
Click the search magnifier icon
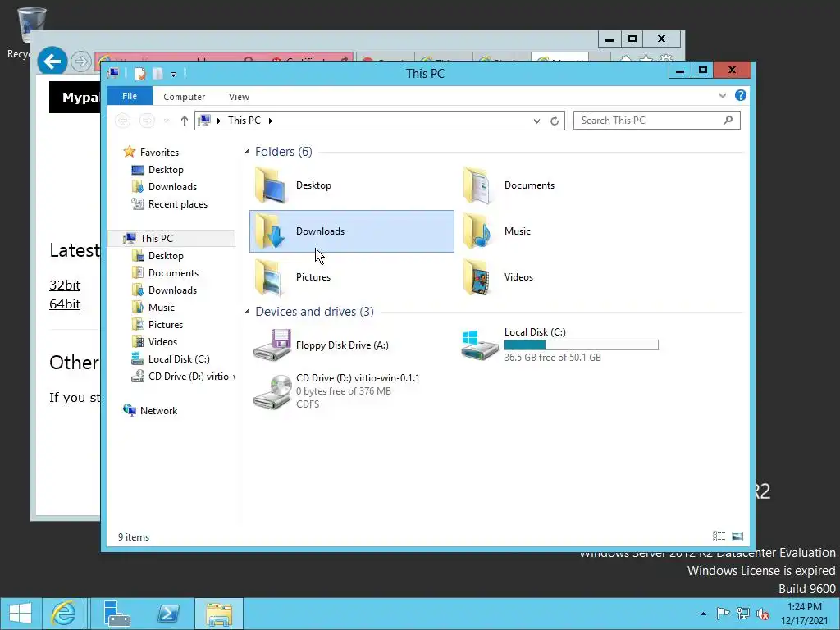tap(728, 120)
